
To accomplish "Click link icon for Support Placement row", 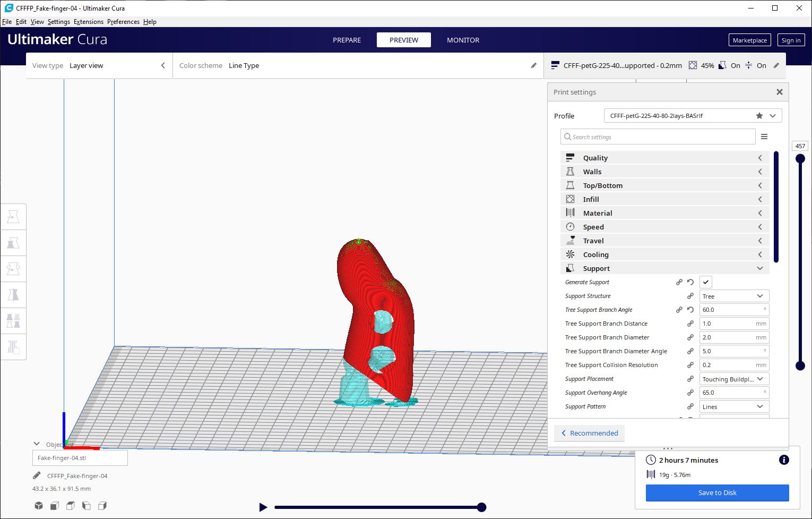I will [x=690, y=379].
